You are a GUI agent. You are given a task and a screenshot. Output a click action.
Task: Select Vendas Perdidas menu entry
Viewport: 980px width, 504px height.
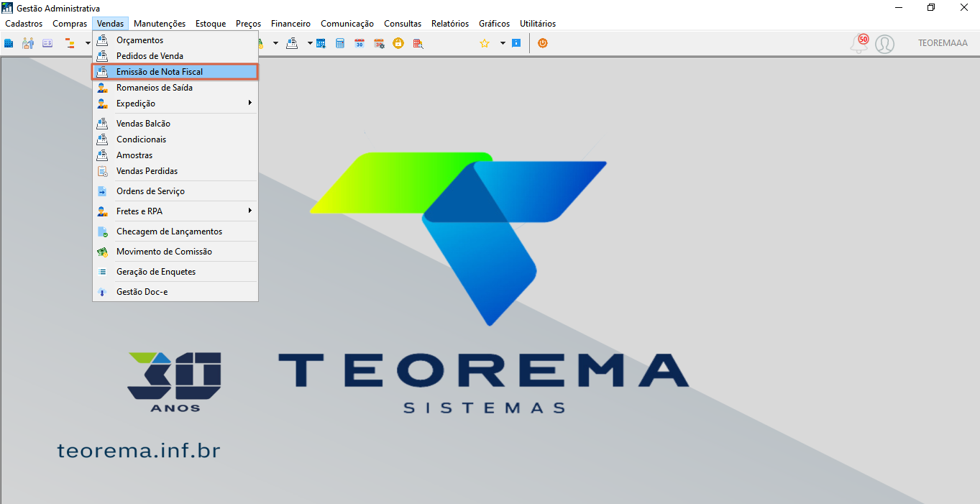click(x=175, y=171)
